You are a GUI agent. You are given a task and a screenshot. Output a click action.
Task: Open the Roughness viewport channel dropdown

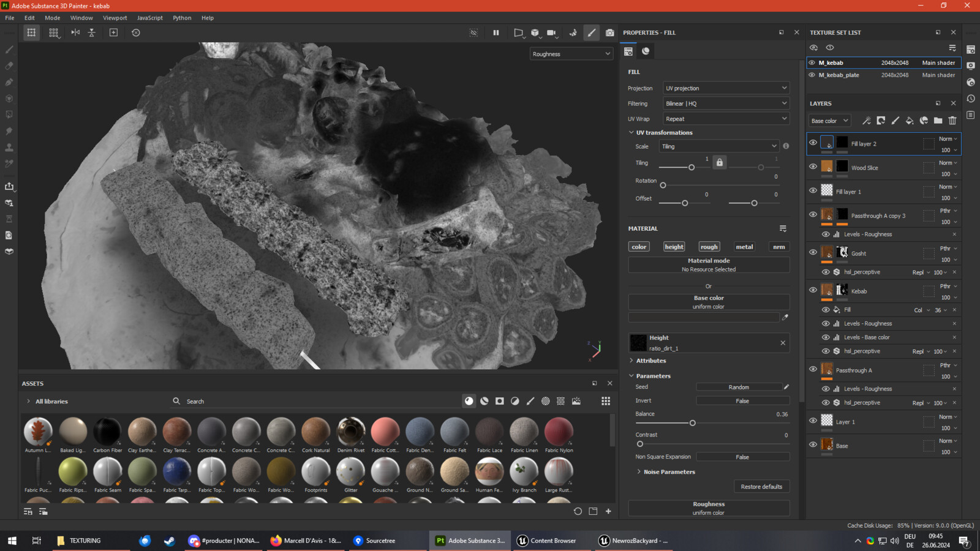(571, 54)
